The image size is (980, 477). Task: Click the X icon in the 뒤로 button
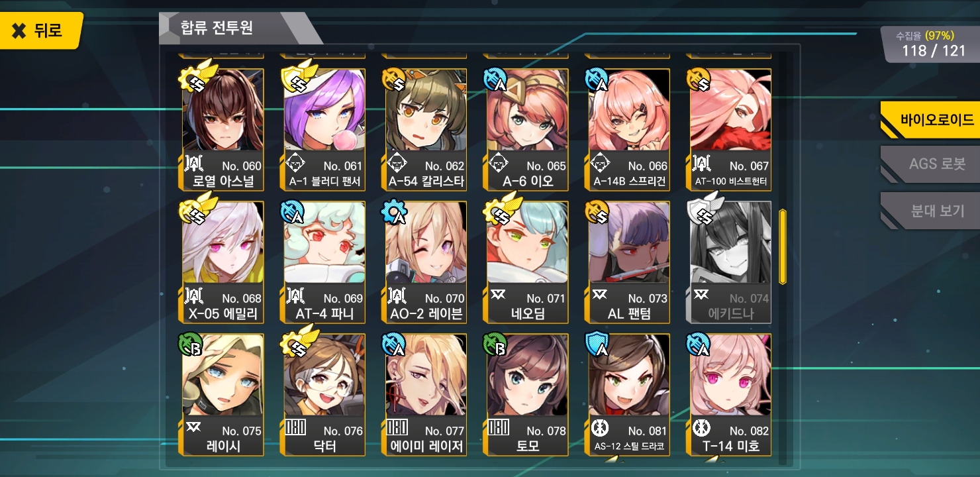(20, 30)
